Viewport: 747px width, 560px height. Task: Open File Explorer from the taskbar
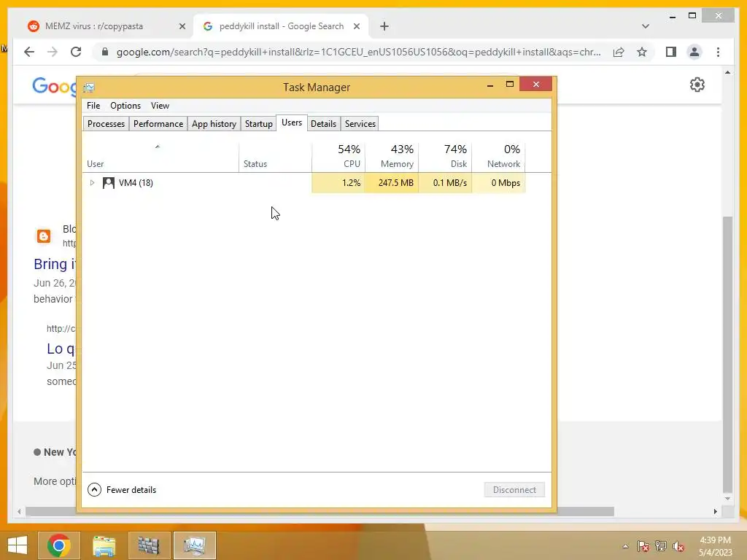pos(104,545)
